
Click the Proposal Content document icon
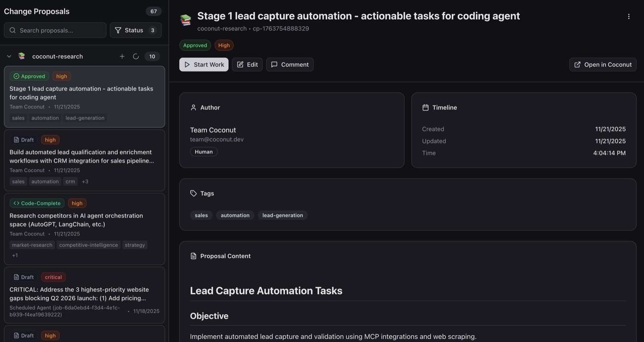193,256
